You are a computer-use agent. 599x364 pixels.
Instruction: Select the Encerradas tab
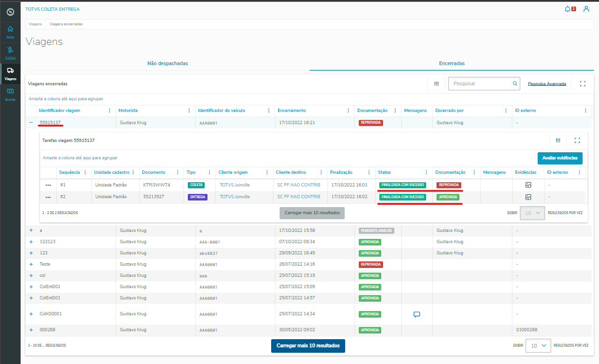coord(451,63)
